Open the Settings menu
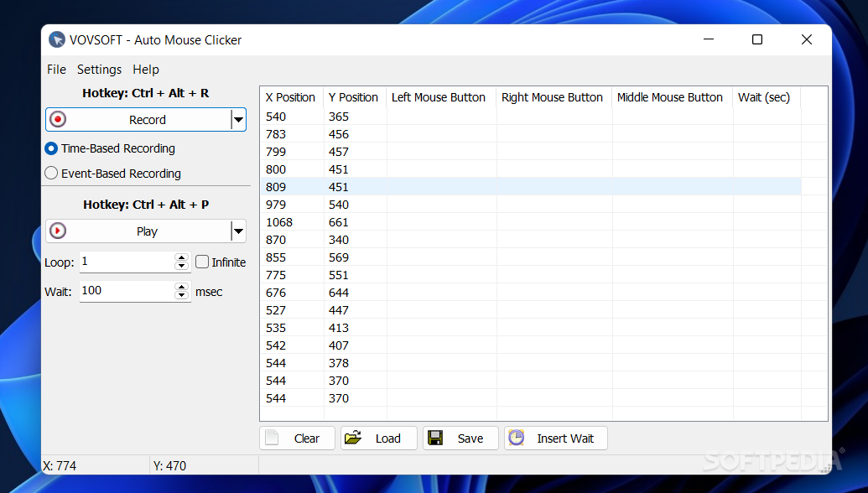This screenshot has height=493, width=868. click(99, 70)
